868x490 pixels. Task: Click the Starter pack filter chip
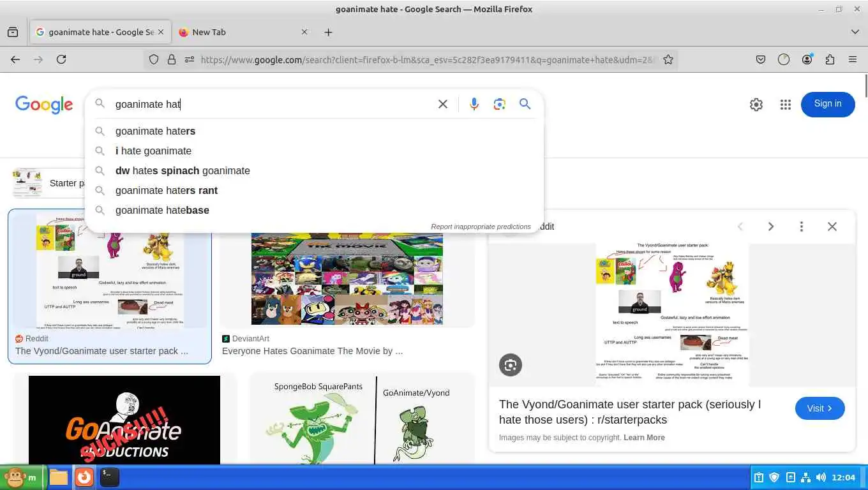[x=48, y=183]
